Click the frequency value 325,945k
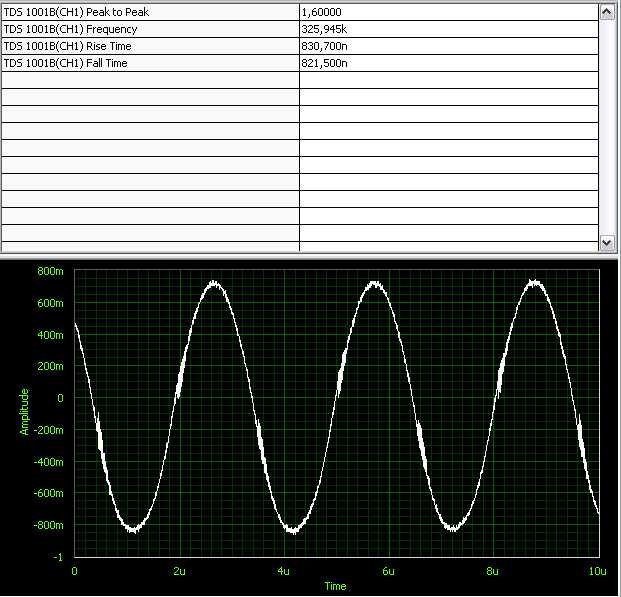The image size is (621, 597). [x=324, y=29]
